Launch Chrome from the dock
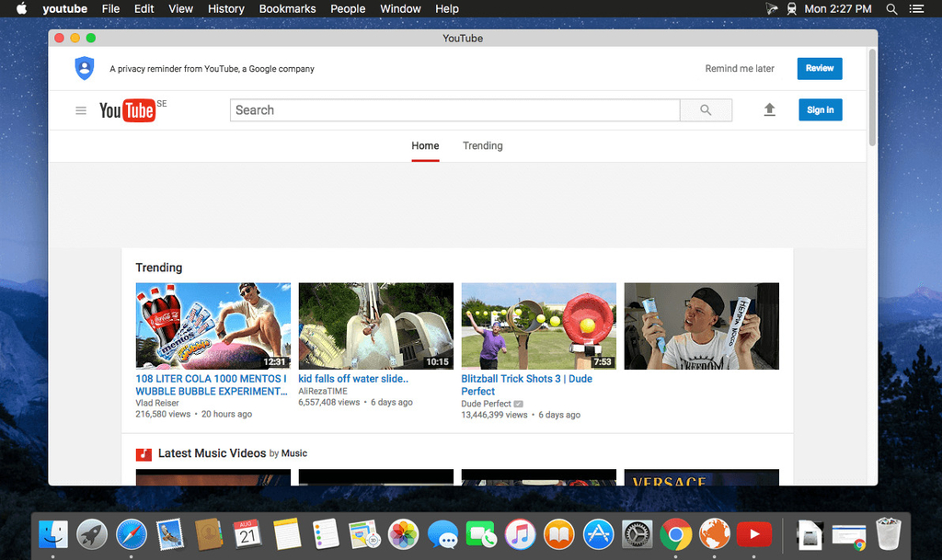 [675, 533]
